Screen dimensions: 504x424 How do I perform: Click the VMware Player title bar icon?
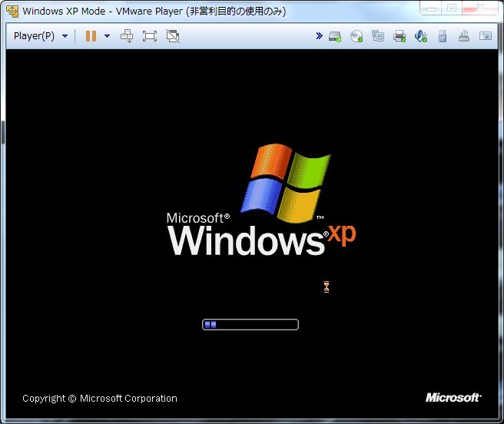[12, 12]
